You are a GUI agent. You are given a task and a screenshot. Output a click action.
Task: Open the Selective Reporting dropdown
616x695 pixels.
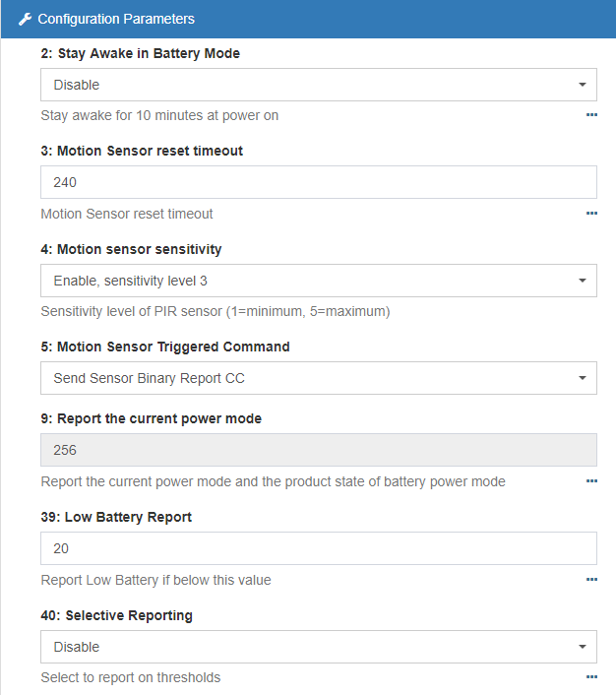318,647
